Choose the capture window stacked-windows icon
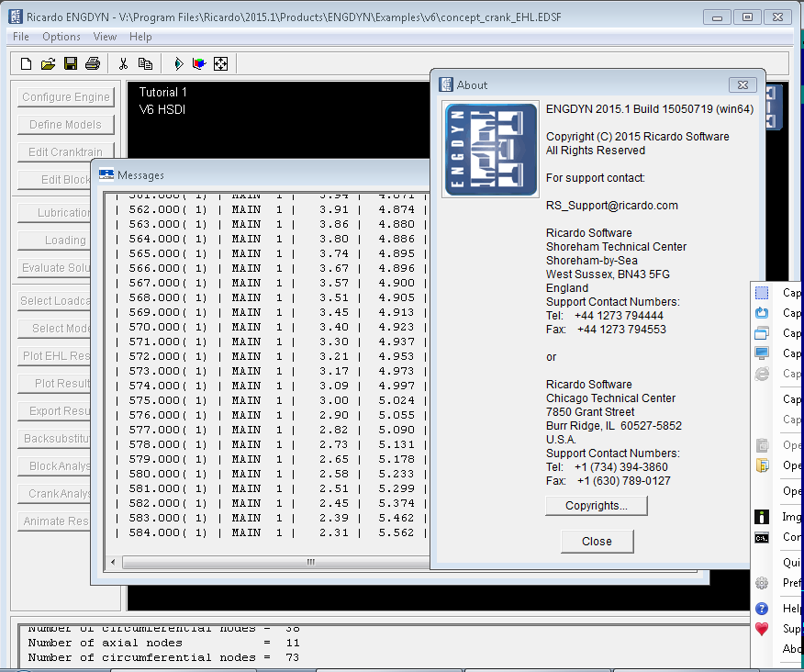The height and width of the screenshot is (672, 804). tap(762, 333)
